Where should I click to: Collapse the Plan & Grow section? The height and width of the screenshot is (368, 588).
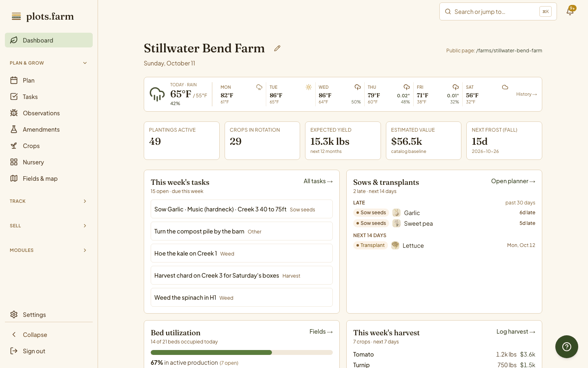(49, 63)
